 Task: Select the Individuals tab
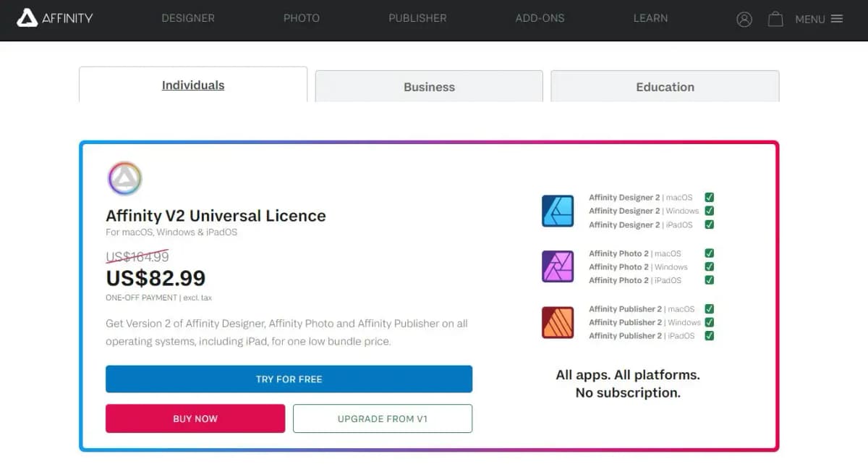coord(193,85)
